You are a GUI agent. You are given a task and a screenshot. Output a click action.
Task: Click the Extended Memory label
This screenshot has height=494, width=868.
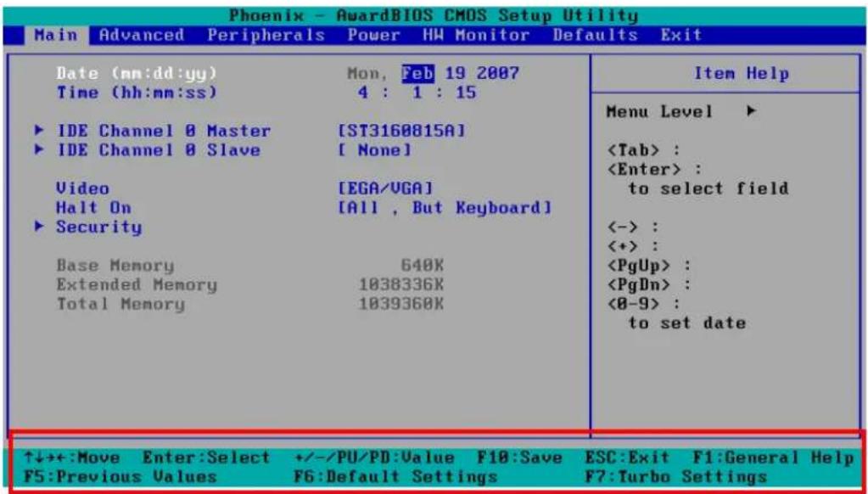tap(137, 285)
